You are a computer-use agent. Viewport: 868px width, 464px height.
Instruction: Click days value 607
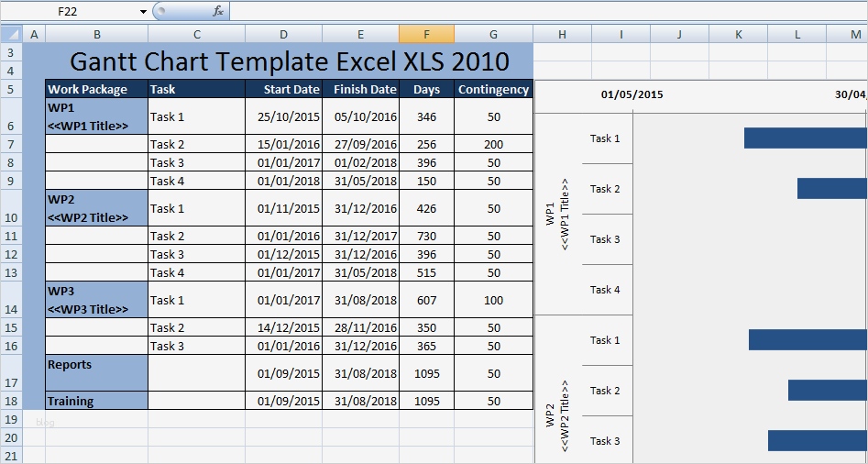pos(426,300)
